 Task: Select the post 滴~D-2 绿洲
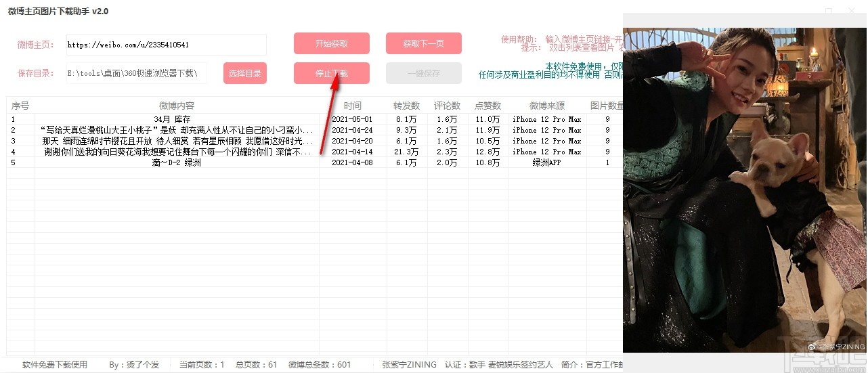point(315,162)
